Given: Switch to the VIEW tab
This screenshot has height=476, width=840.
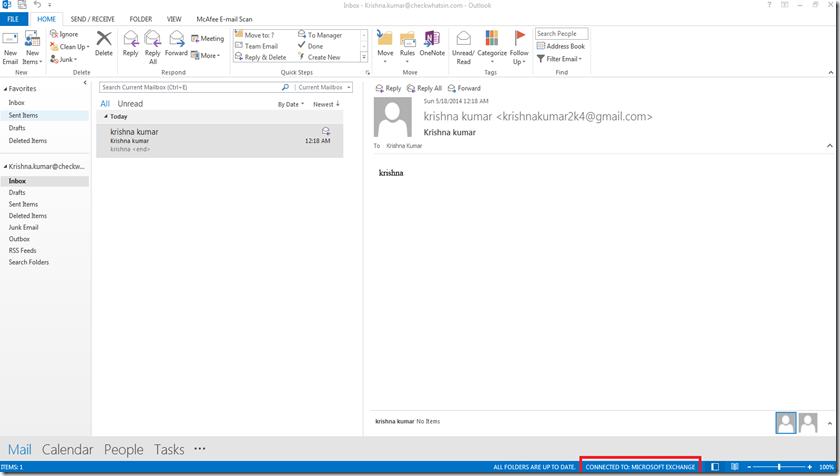Looking at the screenshot, I should (x=174, y=19).
